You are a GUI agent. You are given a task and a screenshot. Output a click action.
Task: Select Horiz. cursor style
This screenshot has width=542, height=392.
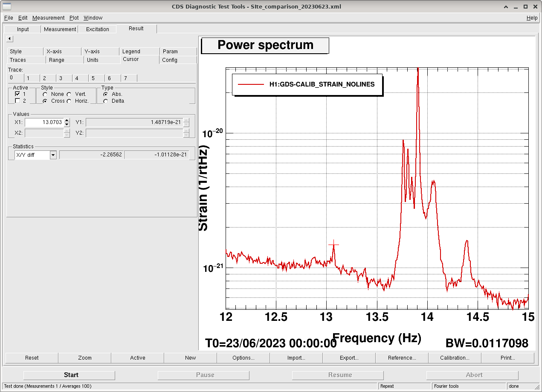pyautogui.click(x=69, y=101)
